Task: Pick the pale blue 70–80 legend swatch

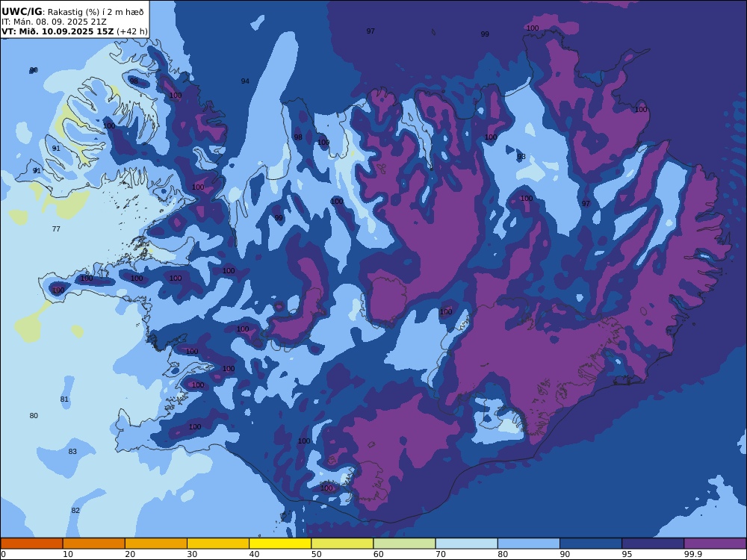Action: (x=466, y=544)
